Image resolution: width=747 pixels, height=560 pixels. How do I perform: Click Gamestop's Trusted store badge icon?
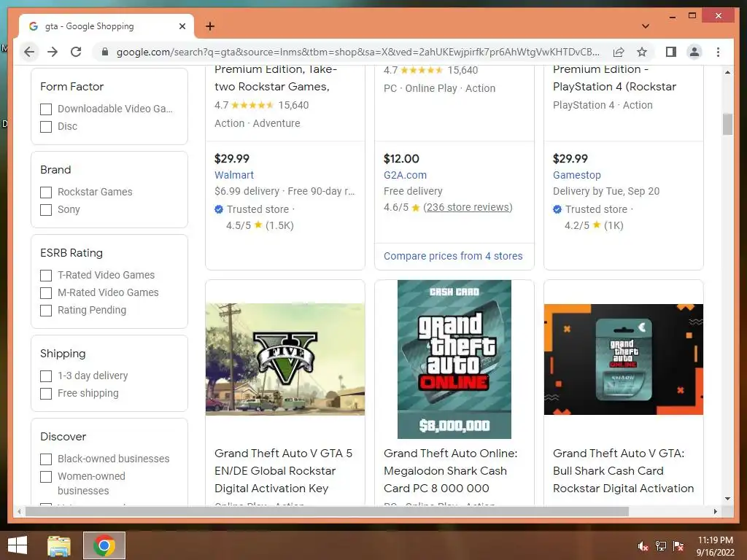[x=557, y=209]
